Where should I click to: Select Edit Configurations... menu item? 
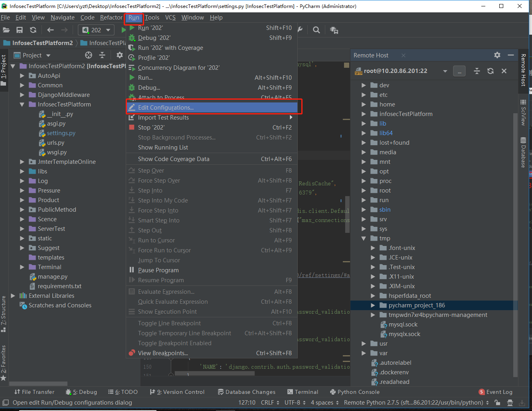tap(212, 108)
